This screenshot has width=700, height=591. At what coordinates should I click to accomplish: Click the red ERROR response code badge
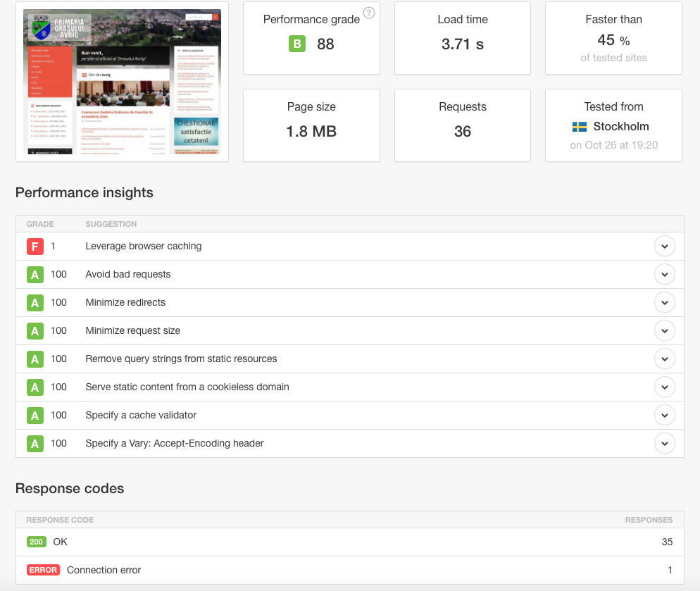pos(43,570)
